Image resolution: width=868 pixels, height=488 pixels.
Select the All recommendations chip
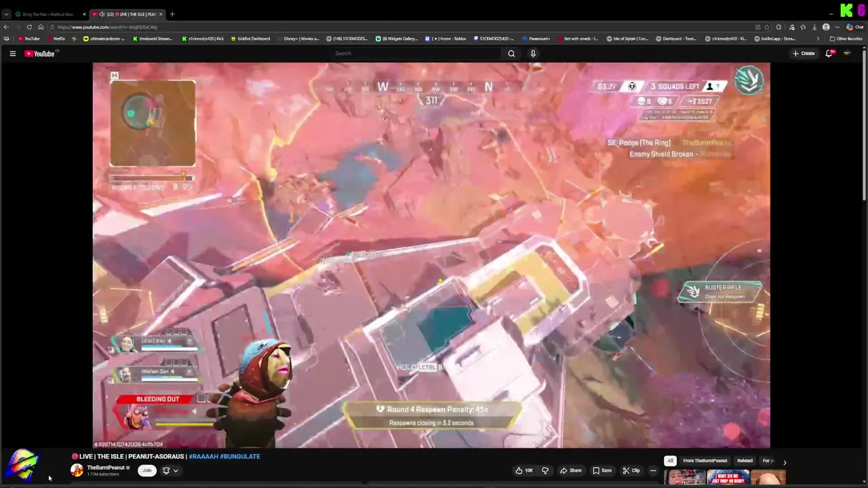(670, 461)
